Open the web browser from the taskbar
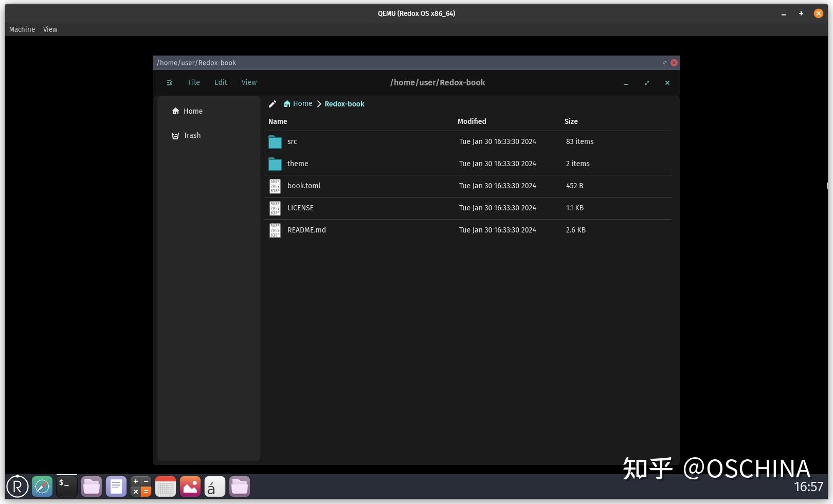The image size is (833, 504). tap(42, 486)
